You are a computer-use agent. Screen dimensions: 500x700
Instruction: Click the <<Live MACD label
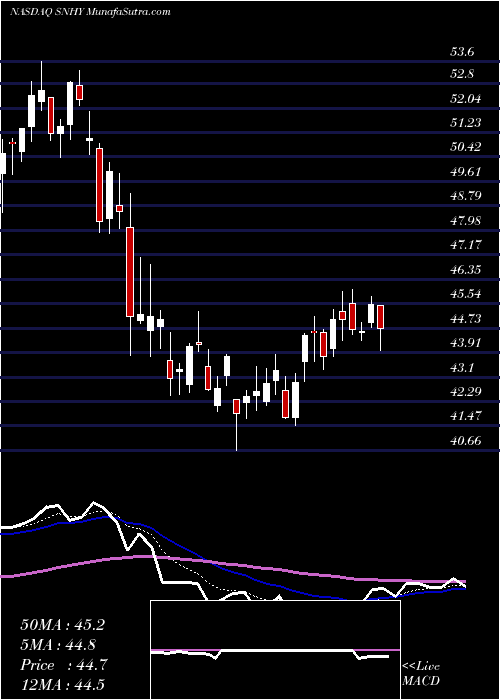pyautogui.click(x=421, y=674)
